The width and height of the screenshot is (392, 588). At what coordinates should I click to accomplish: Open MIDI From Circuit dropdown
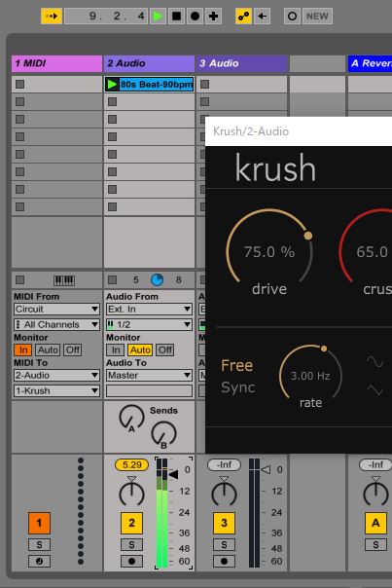coord(57,309)
